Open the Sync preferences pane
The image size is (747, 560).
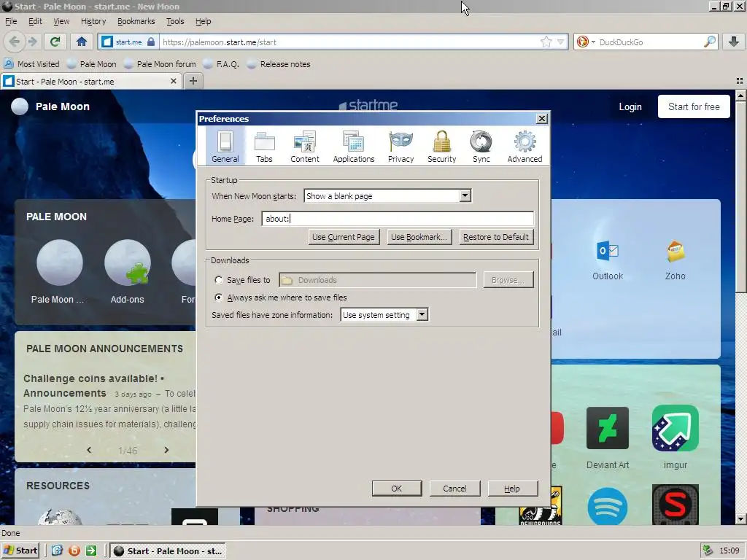pos(481,147)
